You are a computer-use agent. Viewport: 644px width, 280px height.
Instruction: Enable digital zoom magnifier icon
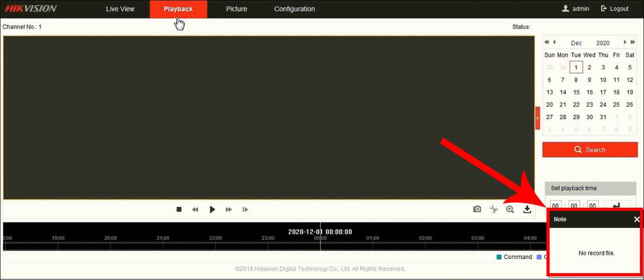click(x=510, y=210)
